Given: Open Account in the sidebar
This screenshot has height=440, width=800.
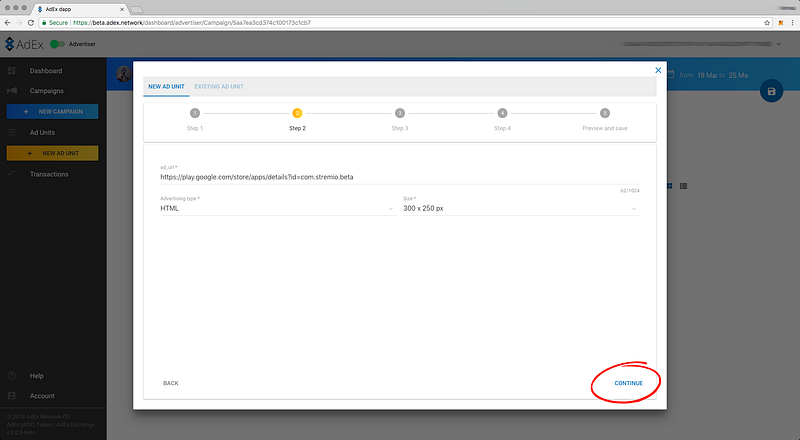Looking at the screenshot, I should tap(42, 396).
